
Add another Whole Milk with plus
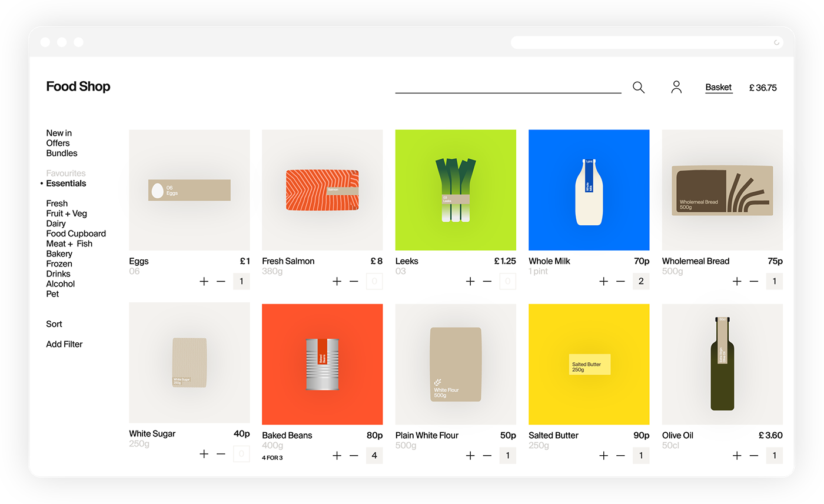603,282
